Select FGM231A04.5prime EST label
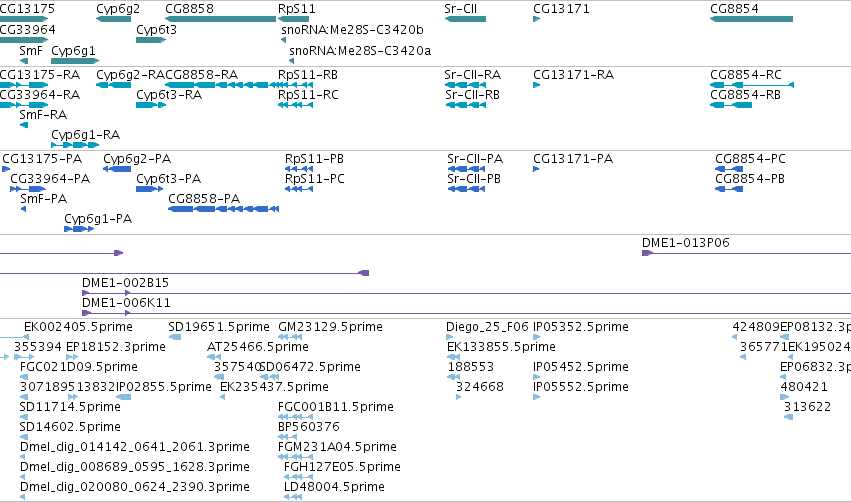 (338, 448)
